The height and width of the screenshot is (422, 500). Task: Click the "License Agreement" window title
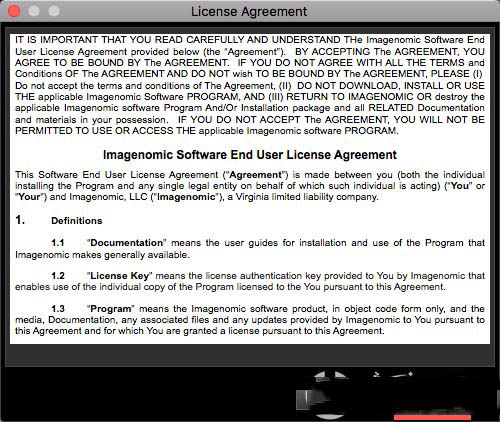249,12
